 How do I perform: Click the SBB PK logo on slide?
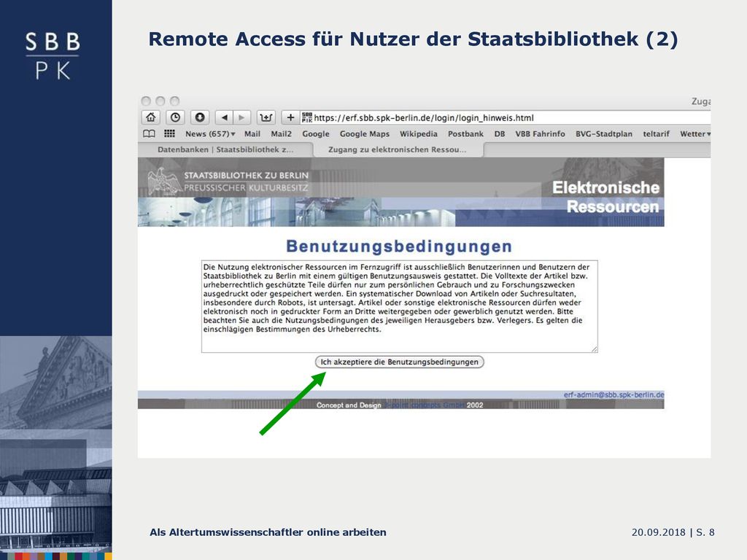coord(53,55)
